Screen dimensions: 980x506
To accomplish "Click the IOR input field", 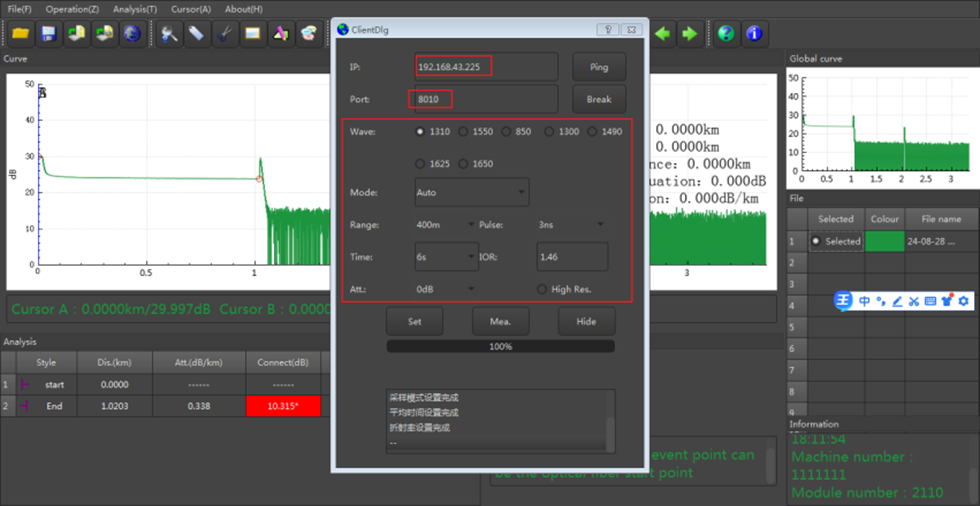I will coord(571,257).
